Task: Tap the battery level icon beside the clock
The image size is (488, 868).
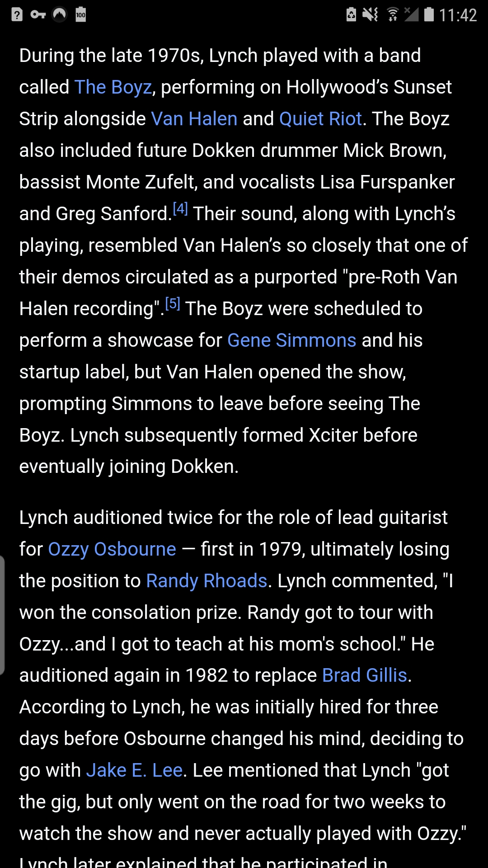Action: [429, 15]
